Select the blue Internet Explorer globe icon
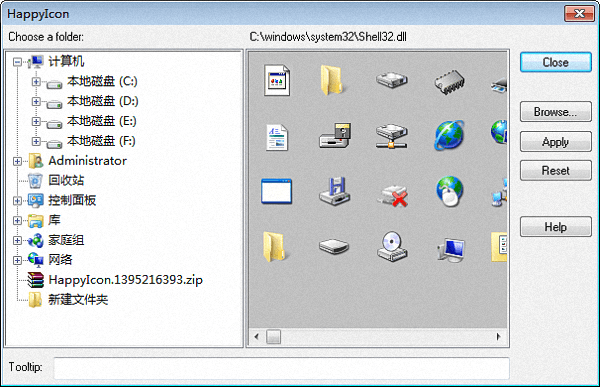The image size is (600, 387). coord(450,135)
